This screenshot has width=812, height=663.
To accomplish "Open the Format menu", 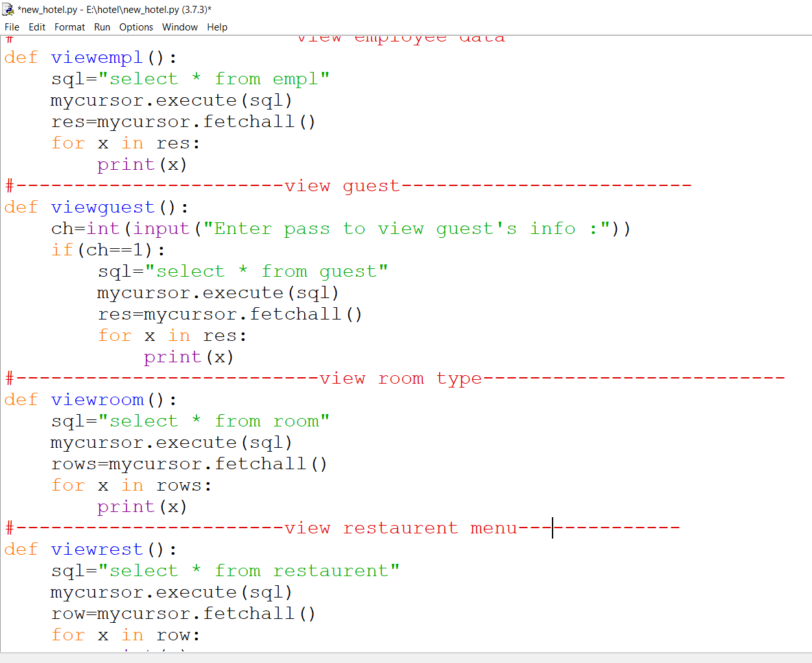I will coord(69,27).
